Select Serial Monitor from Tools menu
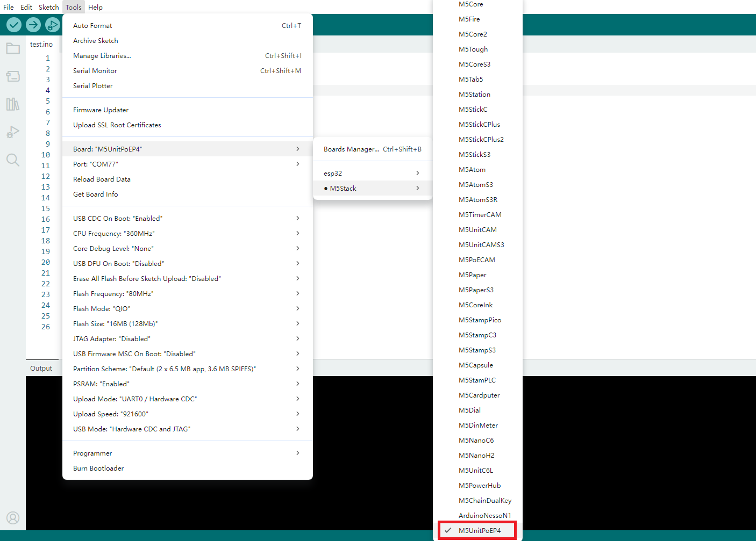Screen dimensions: 756x541 (95, 70)
